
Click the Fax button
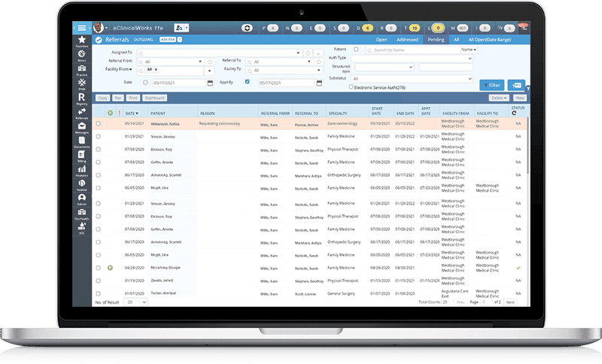coord(118,98)
